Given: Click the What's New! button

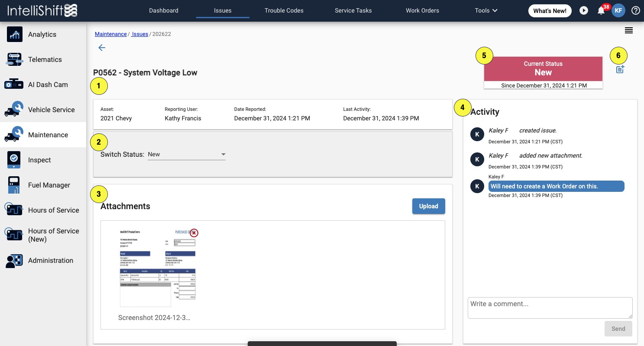Looking at the screenshot, I should tap(550, 11).
